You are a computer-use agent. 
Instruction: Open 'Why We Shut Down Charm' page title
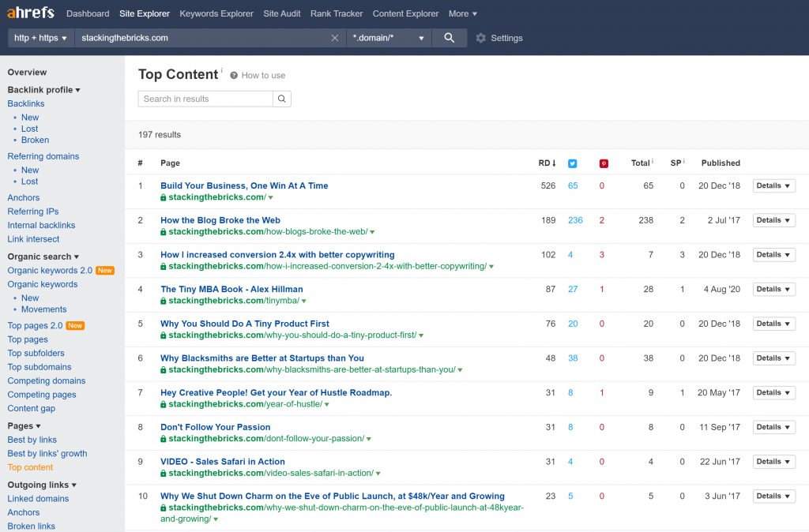pos(333,496)
